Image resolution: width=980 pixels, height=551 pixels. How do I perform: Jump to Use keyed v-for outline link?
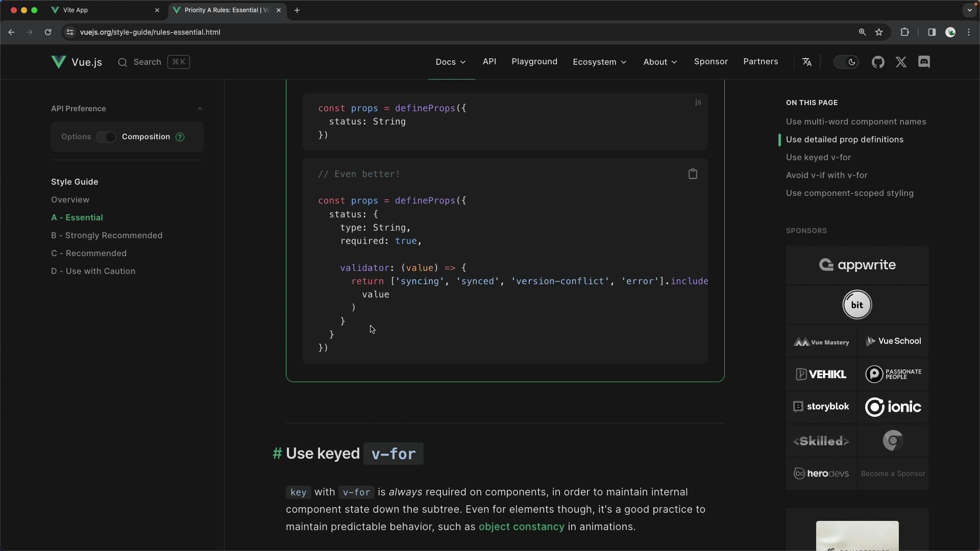point(818,158)
